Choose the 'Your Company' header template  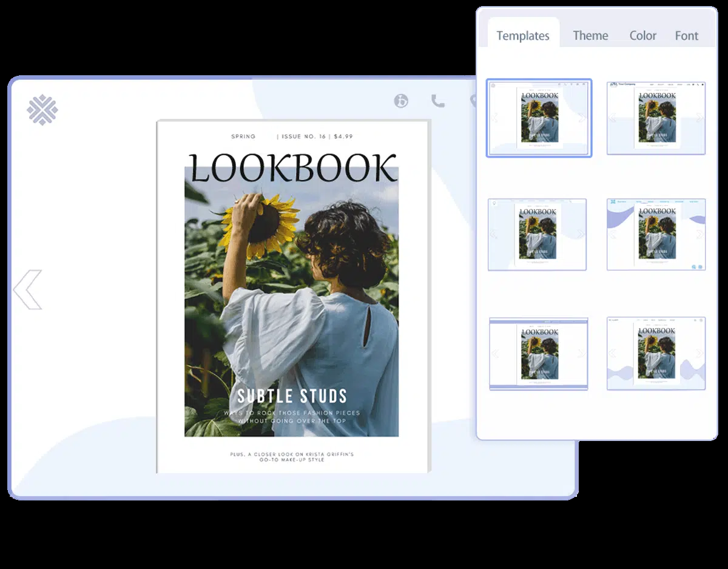[656, 118]
